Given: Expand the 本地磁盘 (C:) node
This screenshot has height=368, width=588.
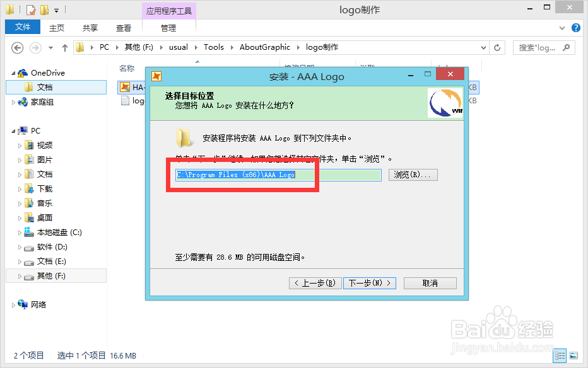Looking at the screenshot, I should [x=20, y=233].
